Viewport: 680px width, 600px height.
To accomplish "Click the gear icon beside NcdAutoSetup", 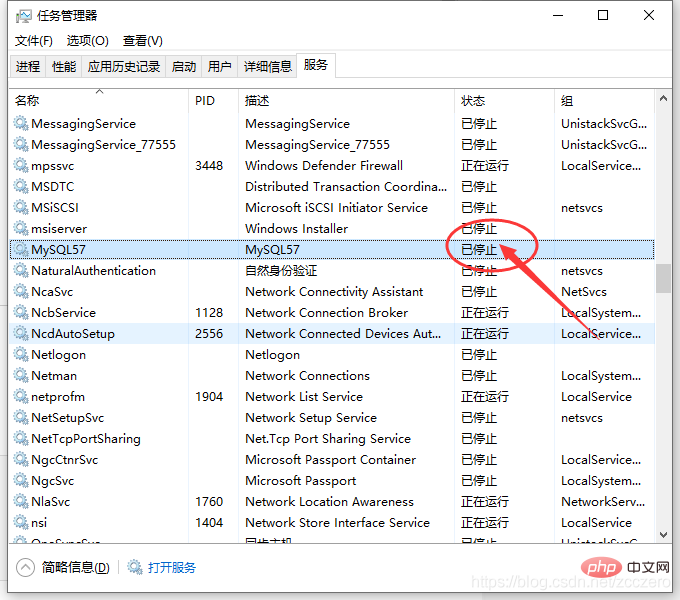I will tap(20, 333).
